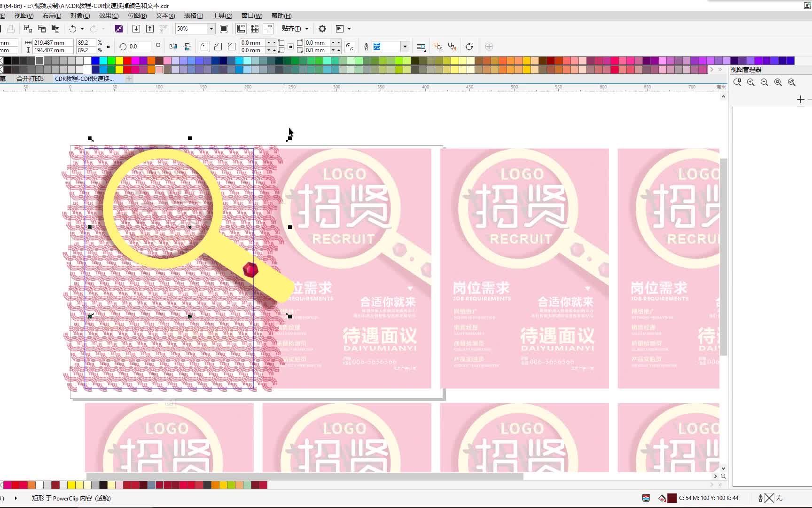This screenshot has height=508, width=812.
Task: Advance palette colors with single chevron
Action: pos(711,70)
